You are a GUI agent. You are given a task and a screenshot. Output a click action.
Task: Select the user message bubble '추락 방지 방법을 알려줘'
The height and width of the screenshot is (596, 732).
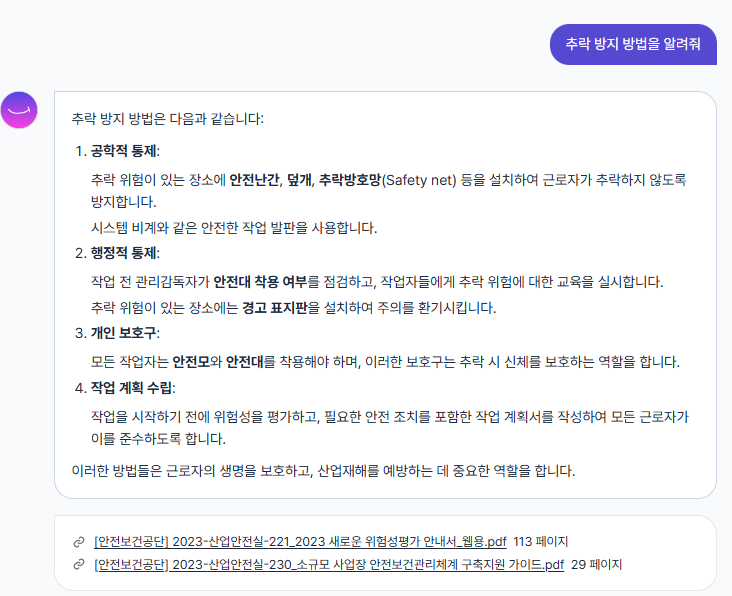(x=633, y=44)
